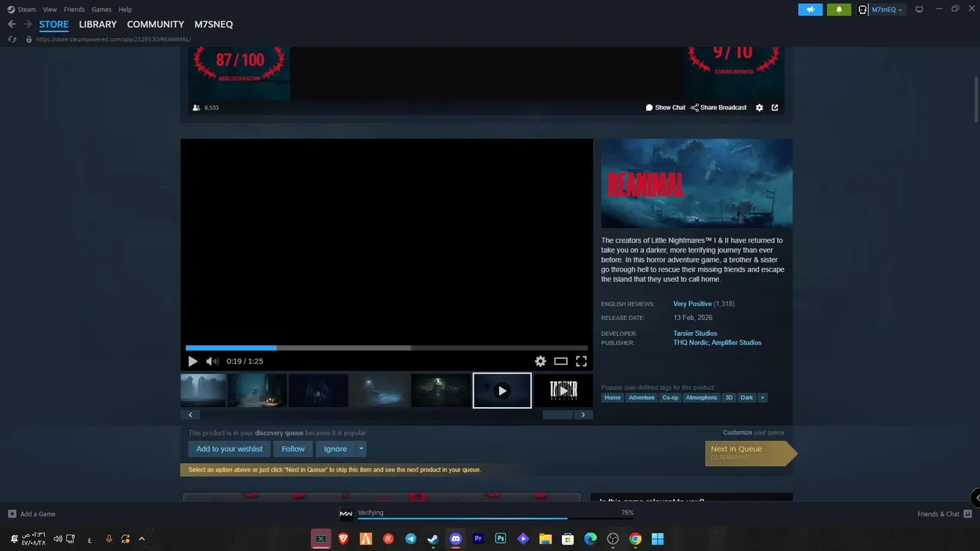Open the View menu
This screenshot has width=980, height=551.
pos(50,9)
